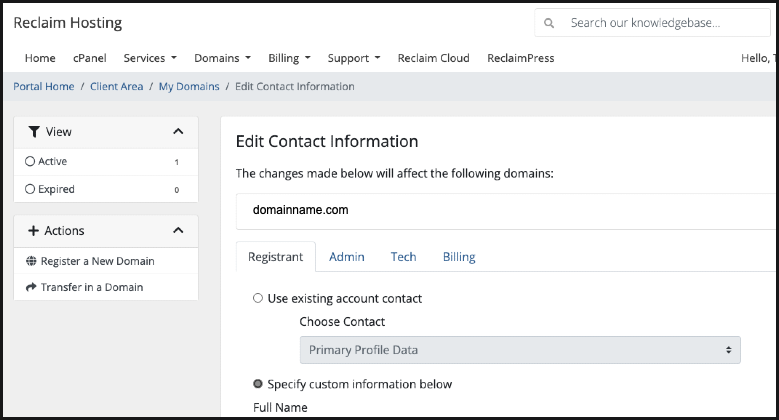Click the Full Name field label
This screenshot has height=420, width=779.
point(280,408)
